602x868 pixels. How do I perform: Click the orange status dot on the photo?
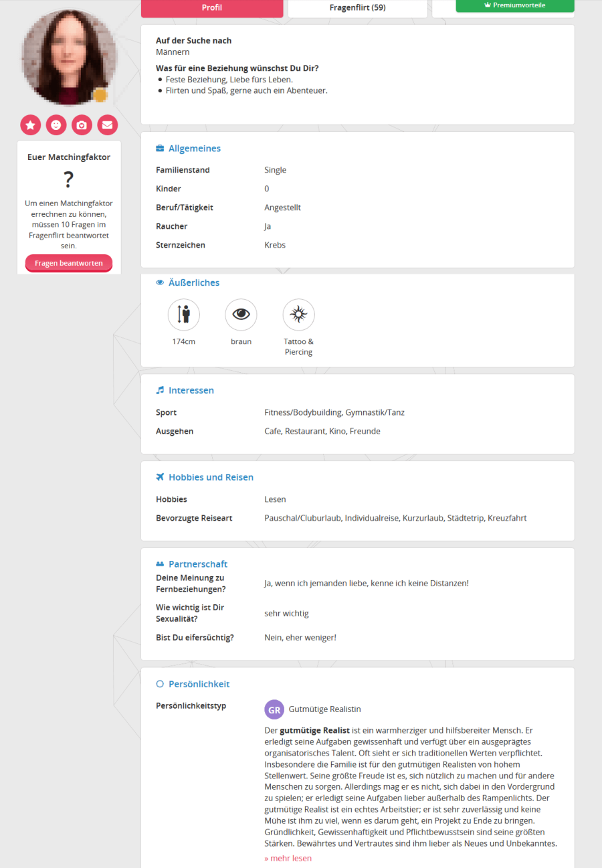click(x=100, y=96)
